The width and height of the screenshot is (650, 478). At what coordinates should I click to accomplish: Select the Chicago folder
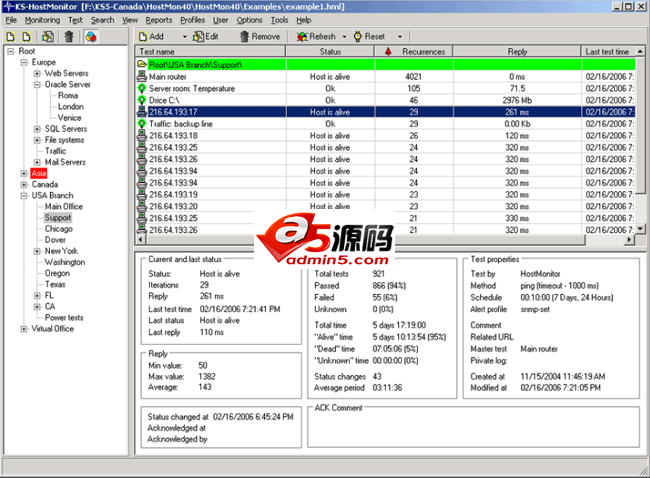58,229
